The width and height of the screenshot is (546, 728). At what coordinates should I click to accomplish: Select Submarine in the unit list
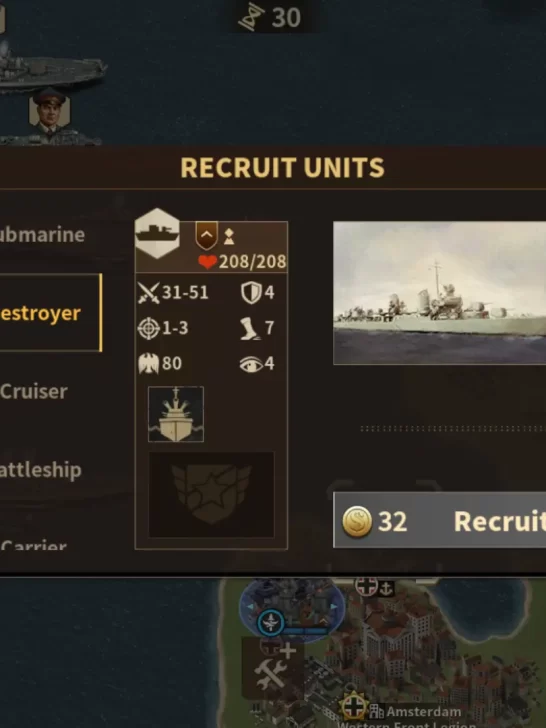(42, 235)
